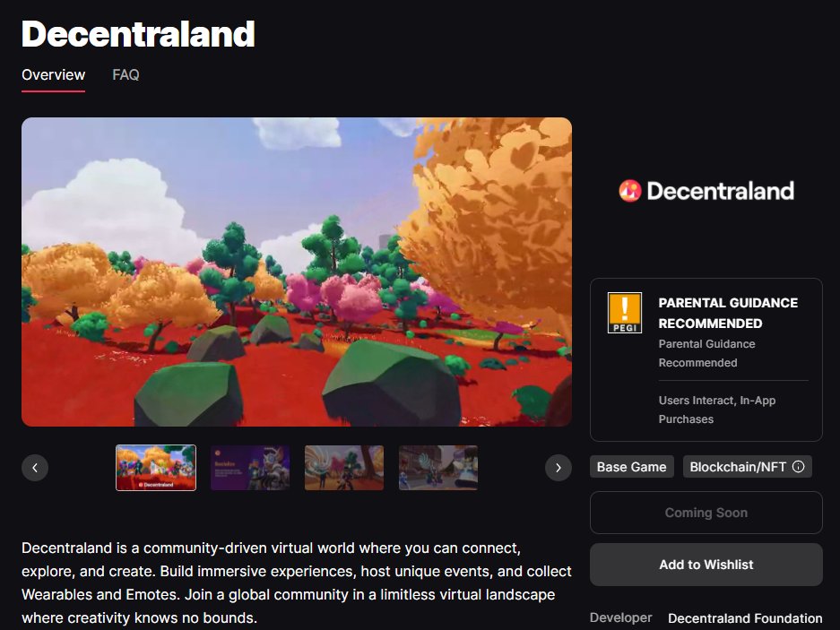The height and width of the screenshot is (630, 840).
Task: Click the Decentraland circular logo icon
Action: (630, 191)
